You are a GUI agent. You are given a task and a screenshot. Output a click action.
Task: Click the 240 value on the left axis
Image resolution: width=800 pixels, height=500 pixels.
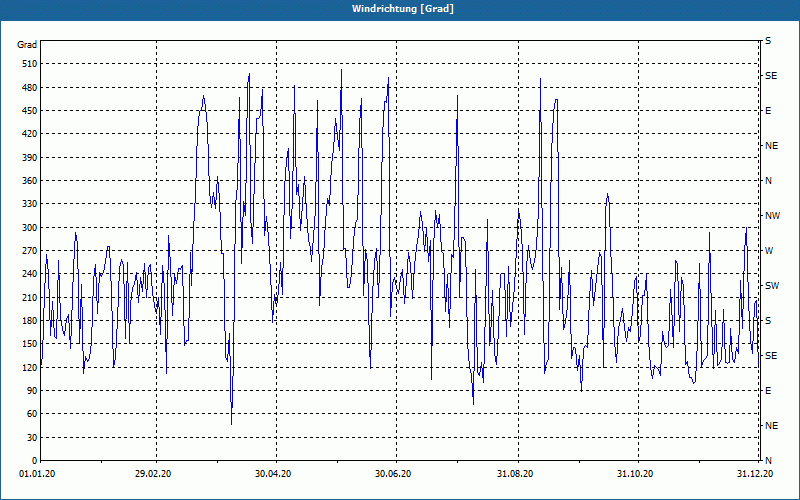[x=31, y=274]
